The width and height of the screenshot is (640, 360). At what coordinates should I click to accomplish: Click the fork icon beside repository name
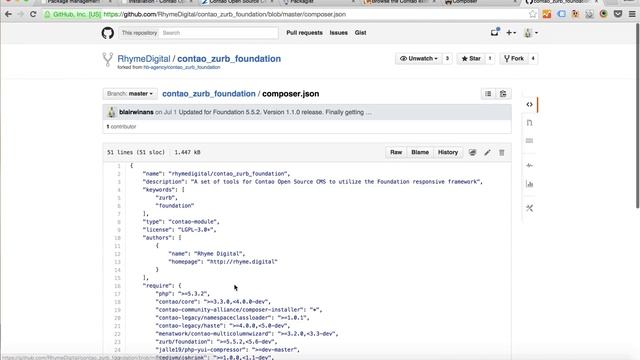point(107,60)
